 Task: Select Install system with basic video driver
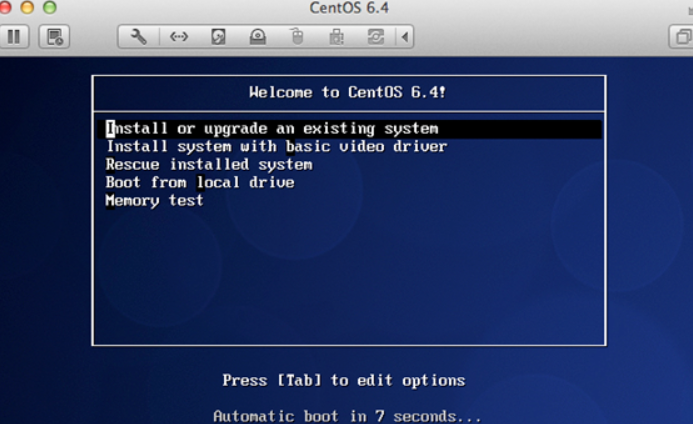pyautogui.click(x=277, y=146)
